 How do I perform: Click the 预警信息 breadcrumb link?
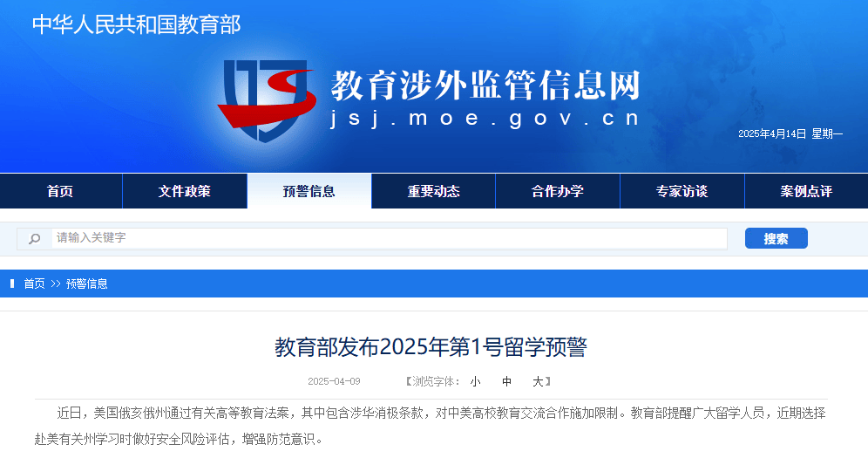[87, 284]
